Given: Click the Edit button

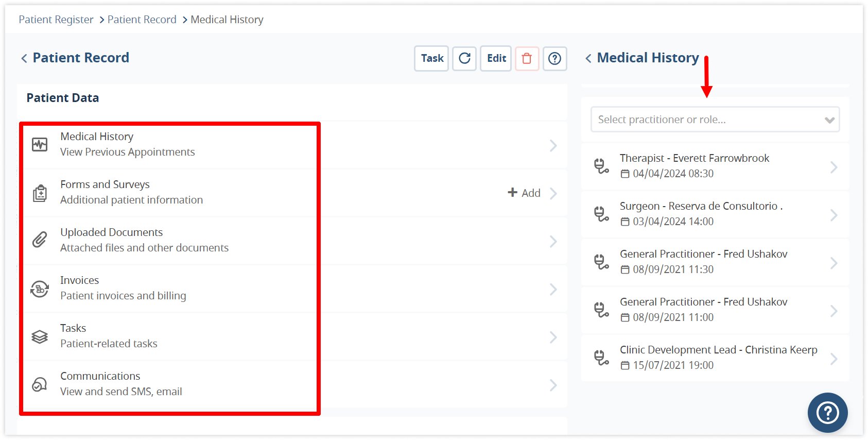Looking at the screenshot, I should pyautogui.click(x=496, y=58).
